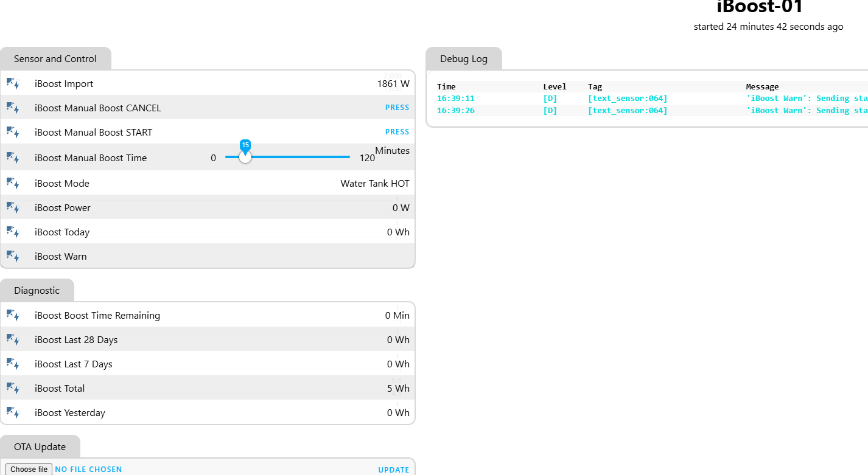Click the icon beside iBoost Yesterday

[x=13, y=412]
